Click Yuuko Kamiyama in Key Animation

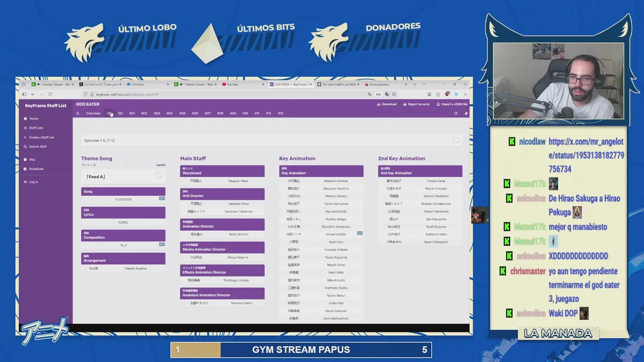click(x=336, y=204)
